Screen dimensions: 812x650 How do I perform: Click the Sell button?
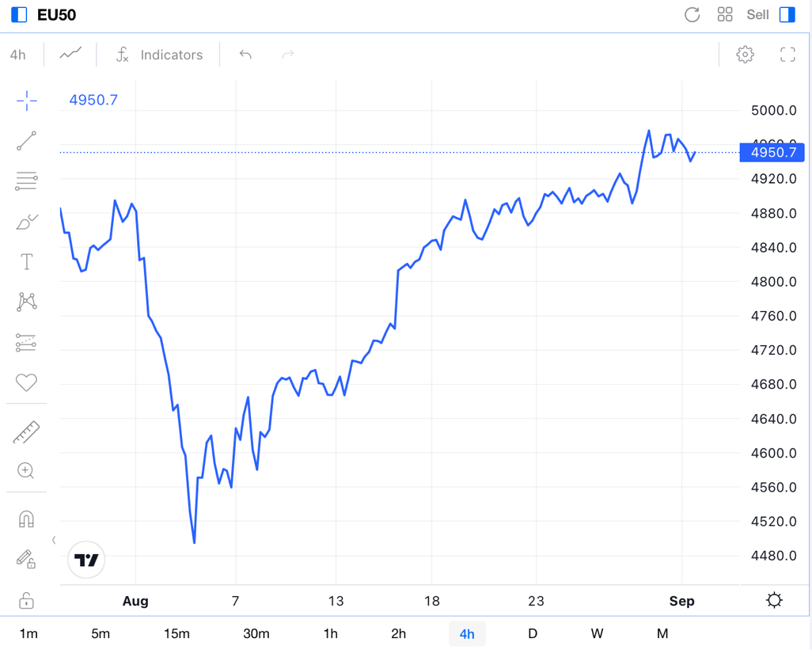(x=757, y=14)
